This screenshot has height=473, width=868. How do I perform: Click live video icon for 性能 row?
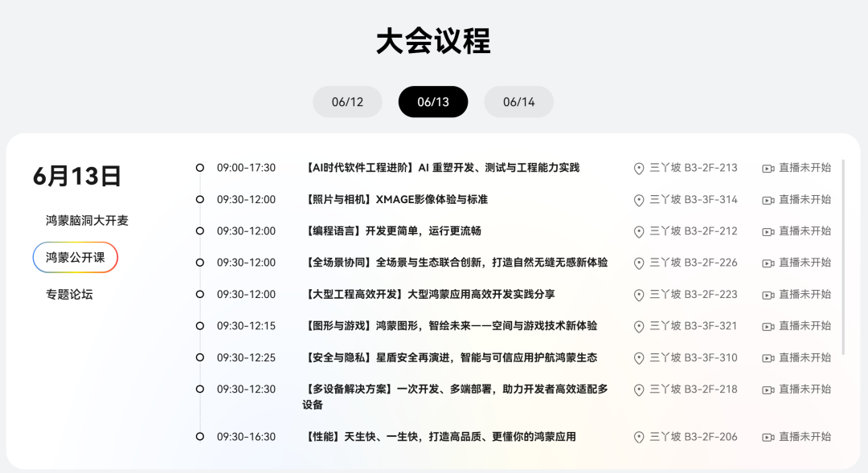(768, 438)
